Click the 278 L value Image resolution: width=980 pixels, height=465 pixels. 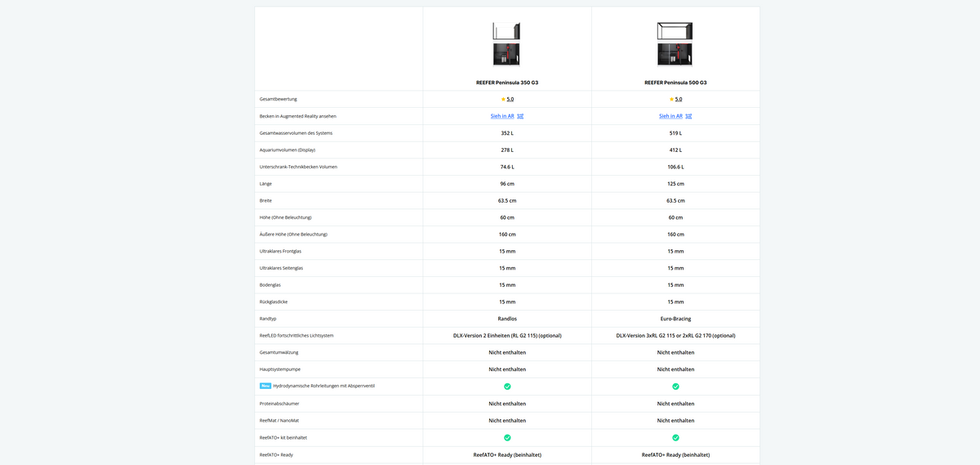coord(507,150)
